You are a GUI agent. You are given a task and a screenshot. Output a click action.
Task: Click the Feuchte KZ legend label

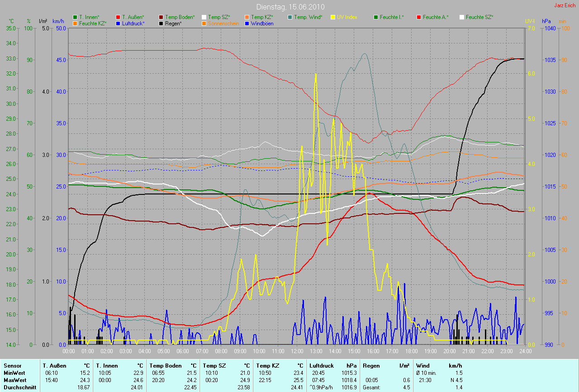click(x=93, y=23)
